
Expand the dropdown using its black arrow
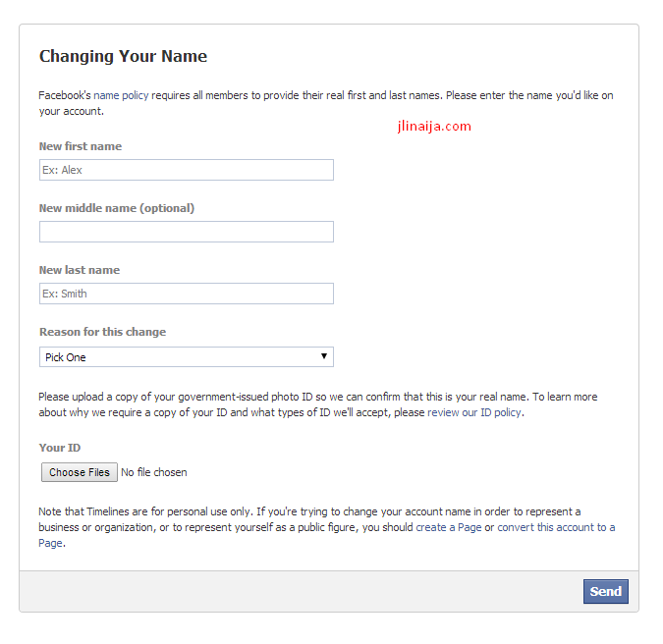tap(324, 356)
